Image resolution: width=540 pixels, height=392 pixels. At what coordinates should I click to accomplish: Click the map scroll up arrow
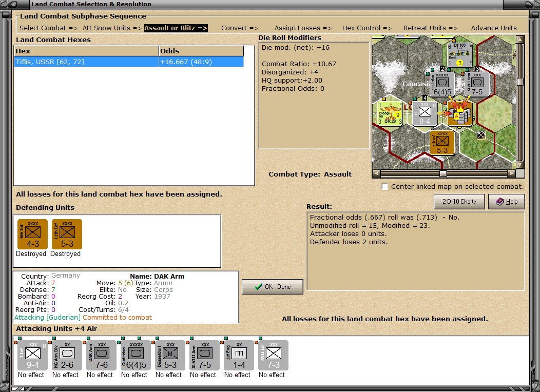520,40
